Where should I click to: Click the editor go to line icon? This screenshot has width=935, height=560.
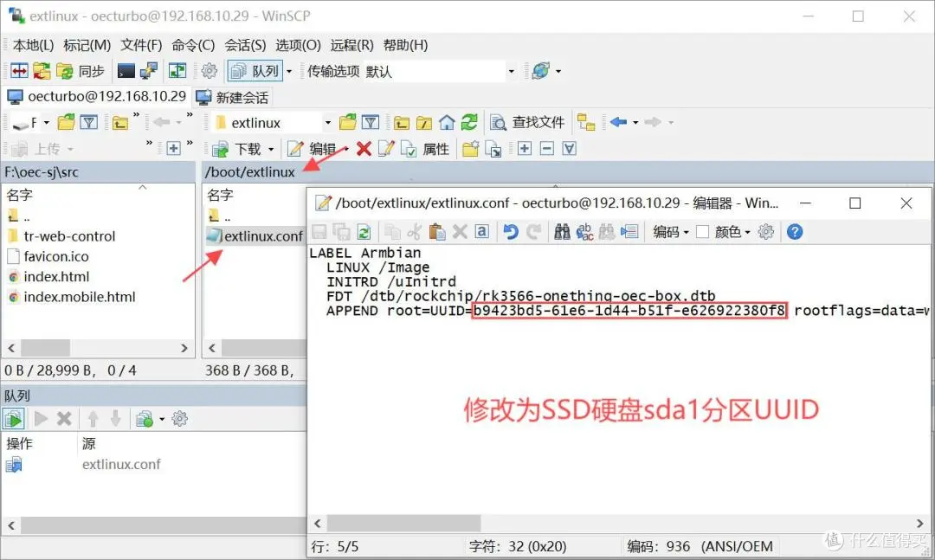pyautogui.click(x=629, y=231)
